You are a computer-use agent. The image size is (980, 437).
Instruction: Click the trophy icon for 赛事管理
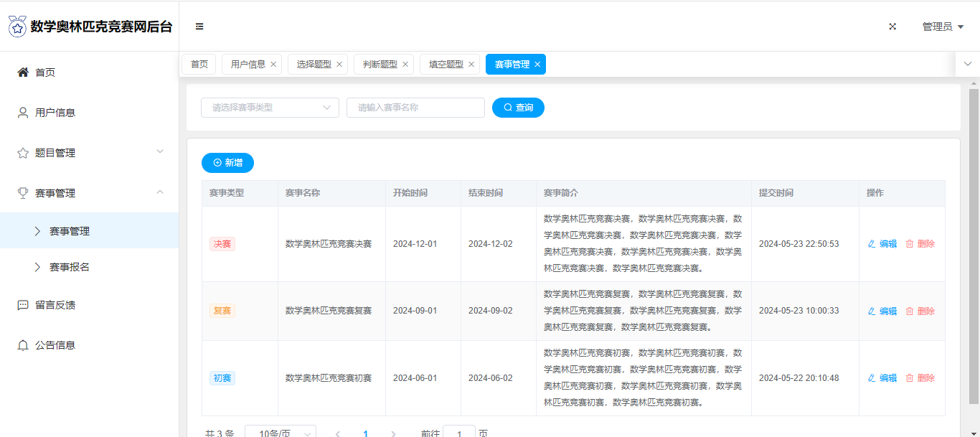coord(23,193)
